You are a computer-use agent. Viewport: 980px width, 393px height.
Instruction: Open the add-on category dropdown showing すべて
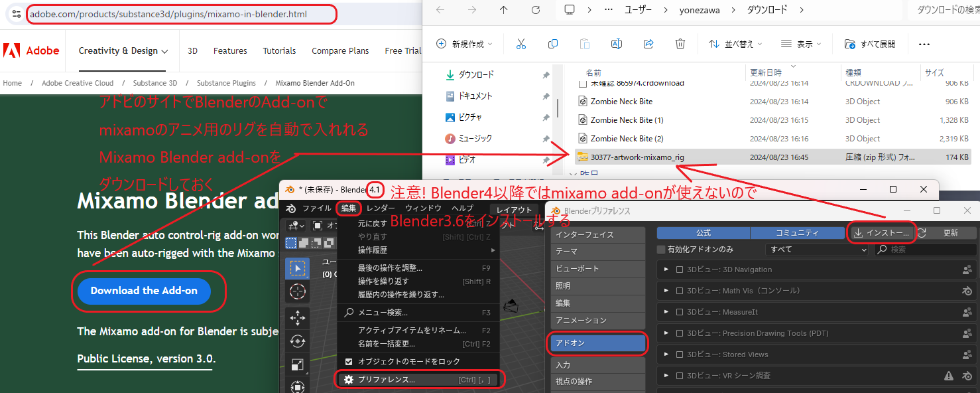click(x=816, y=250)
